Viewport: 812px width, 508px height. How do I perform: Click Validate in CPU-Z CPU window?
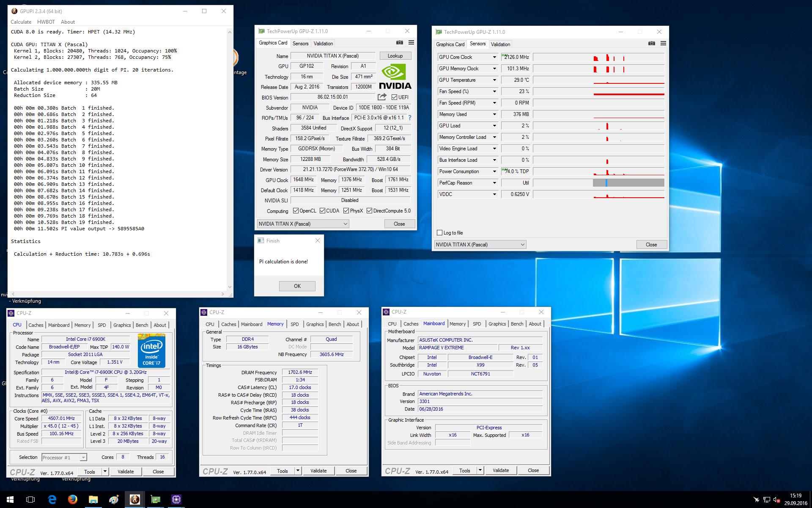pos(126,471)
